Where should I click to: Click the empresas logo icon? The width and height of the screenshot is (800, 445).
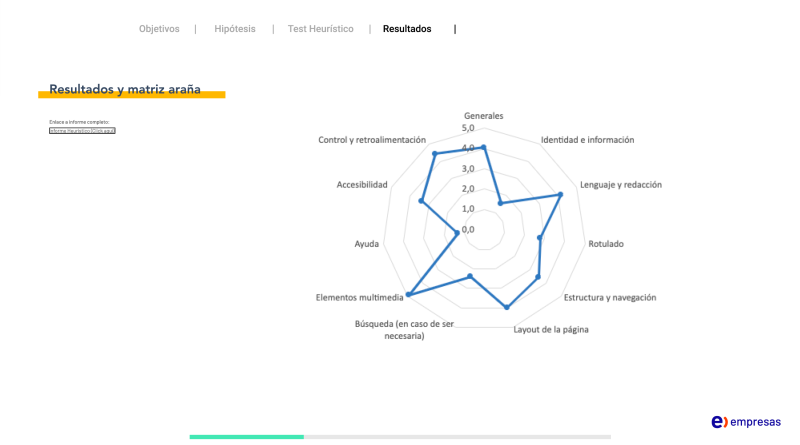coord(719,422)
